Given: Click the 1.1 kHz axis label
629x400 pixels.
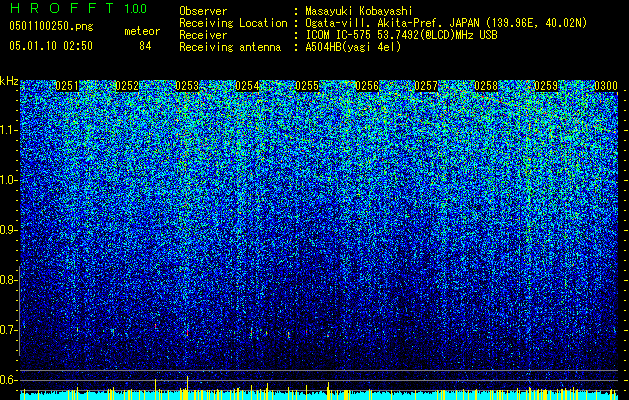Looking at the screenshot, I should [8, 130].
